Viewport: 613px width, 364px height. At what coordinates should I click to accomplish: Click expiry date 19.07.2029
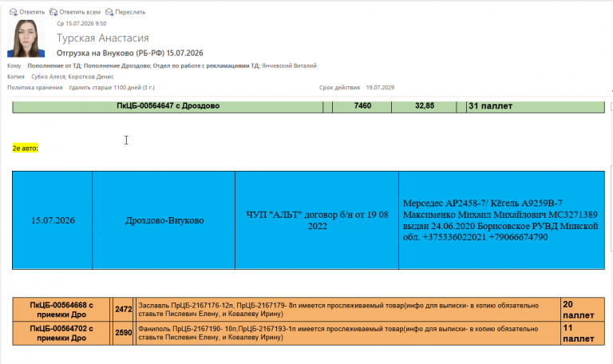pyautogui.click(x=380, y=88)
